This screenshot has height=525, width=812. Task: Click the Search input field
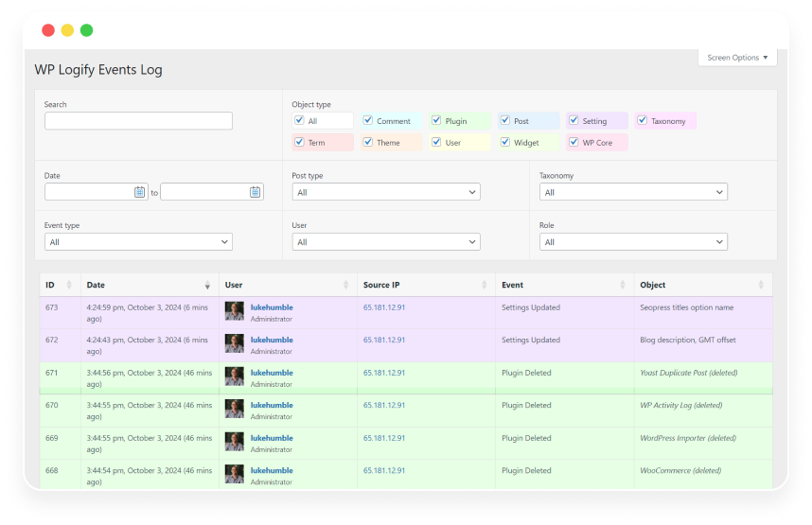138,121
